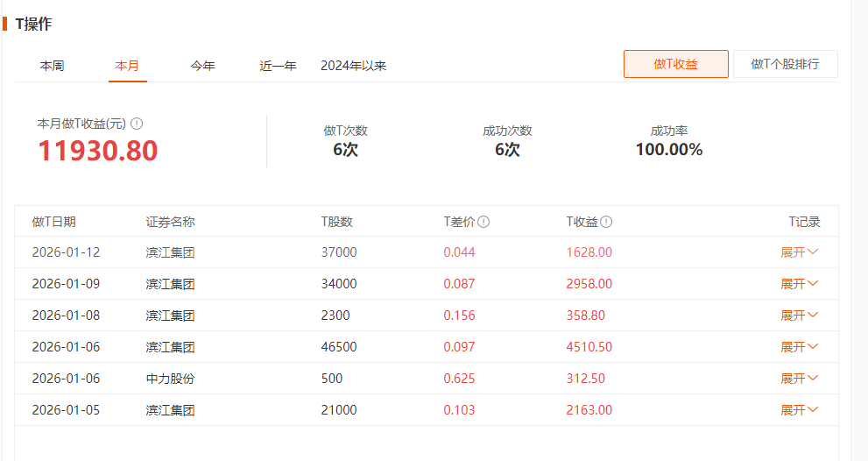The image size is (868, 461).
Task: Select the 本月 tab
Action: [127, 66]
